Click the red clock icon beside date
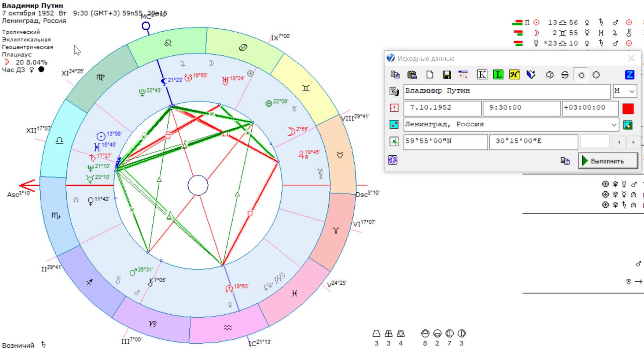This screenshot has height=348, width=644. 394,108
